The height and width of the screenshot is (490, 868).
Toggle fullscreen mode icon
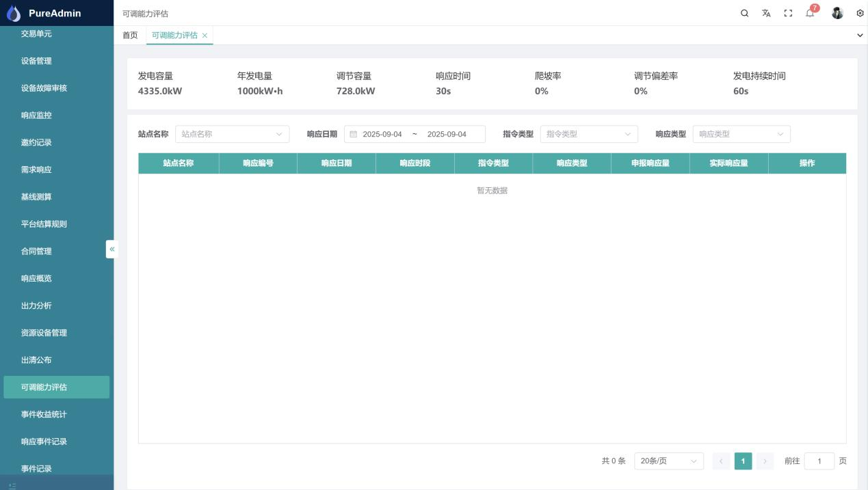click(x=788, y=13)
